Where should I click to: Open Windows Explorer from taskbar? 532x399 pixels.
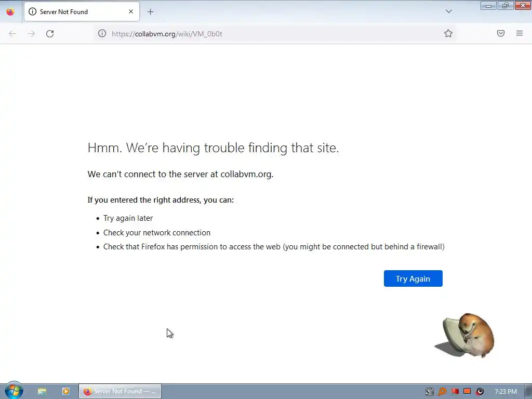[x=42, y=391]
